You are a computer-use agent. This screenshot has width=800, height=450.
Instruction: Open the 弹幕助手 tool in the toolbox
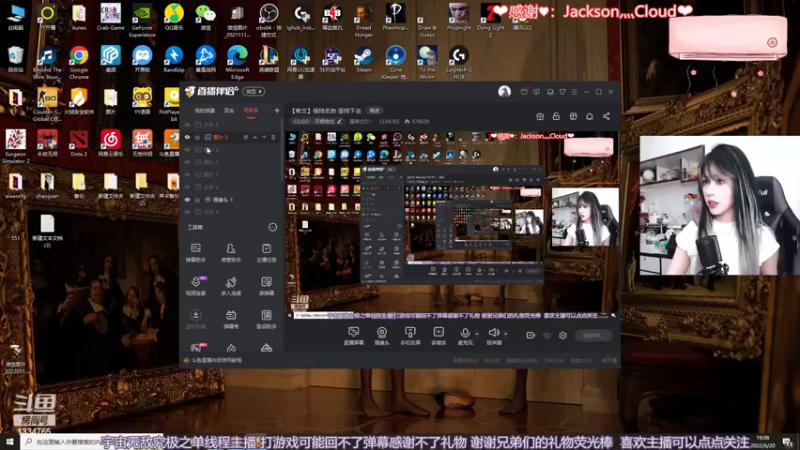tap(195, 253)
